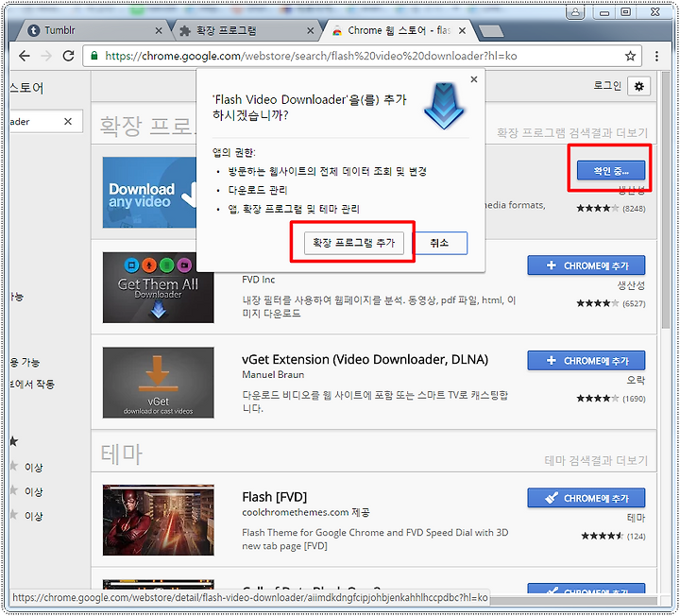
Task: Click the 테마 category label under Flash [FVD]
Action: click(x=636, y=518)
